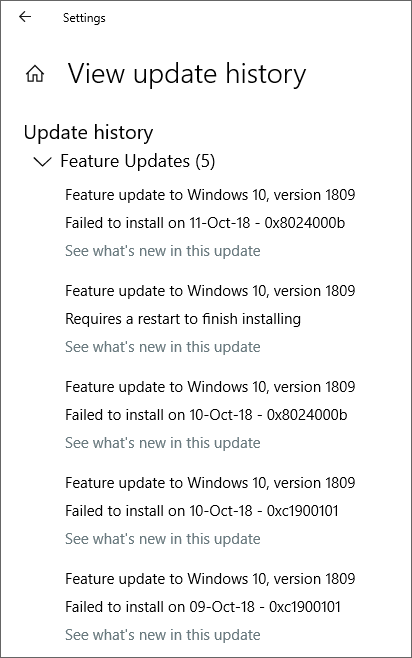Viewport: 412px width, 658px height.
Task: Click the 10-Oct-18 error 0xc1900101 status line
Action: click(x=202, y=511)
